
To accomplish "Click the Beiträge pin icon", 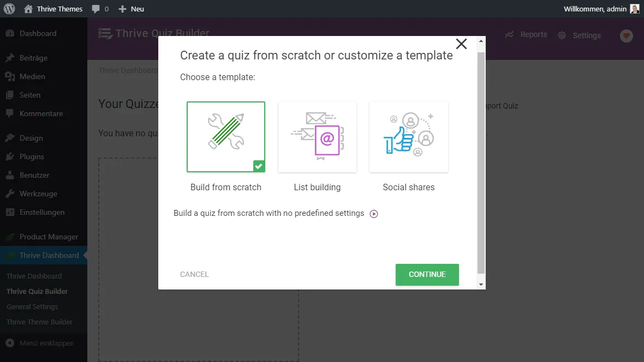I will 10,58.
